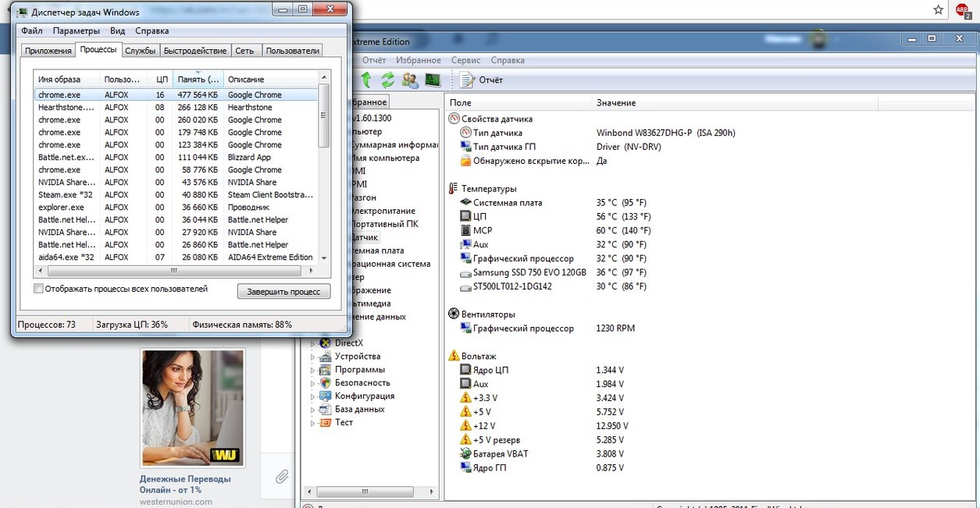980x508 pixels.
Task: Open the Денежные Переводы Онлайн ad link
Action: 185,484
